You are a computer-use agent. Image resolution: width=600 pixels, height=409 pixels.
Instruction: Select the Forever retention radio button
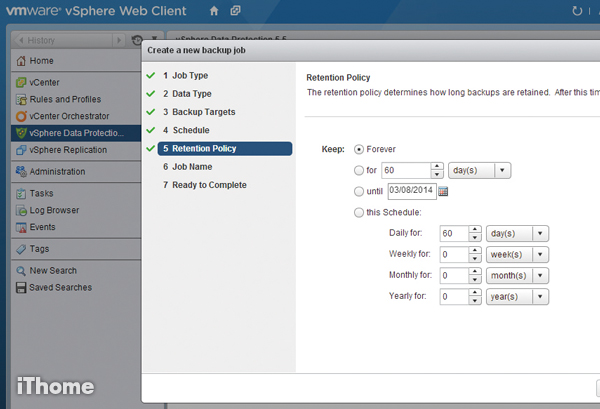point(360,149)
